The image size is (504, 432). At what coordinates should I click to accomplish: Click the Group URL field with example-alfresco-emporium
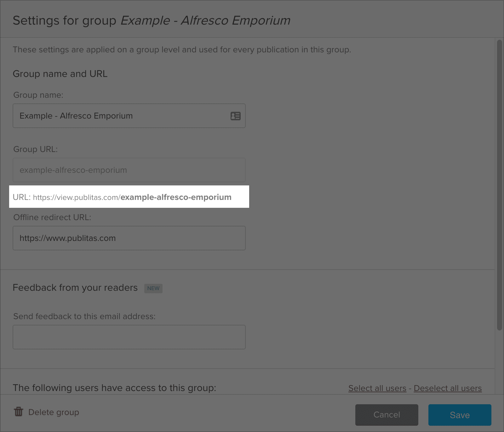point(129,170)
